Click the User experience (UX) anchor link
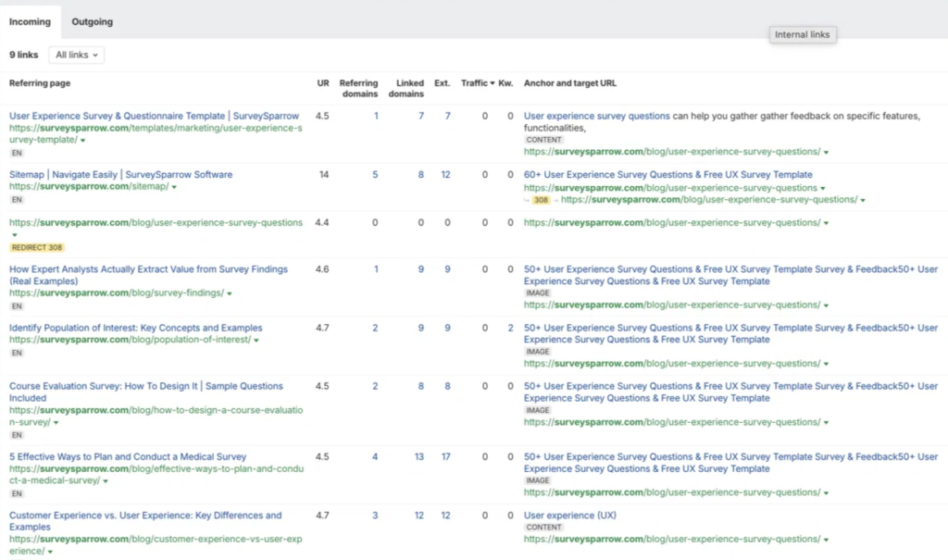The height and width of the screenshot is (560, 948). pyautogui.click(x=570, y=516)
